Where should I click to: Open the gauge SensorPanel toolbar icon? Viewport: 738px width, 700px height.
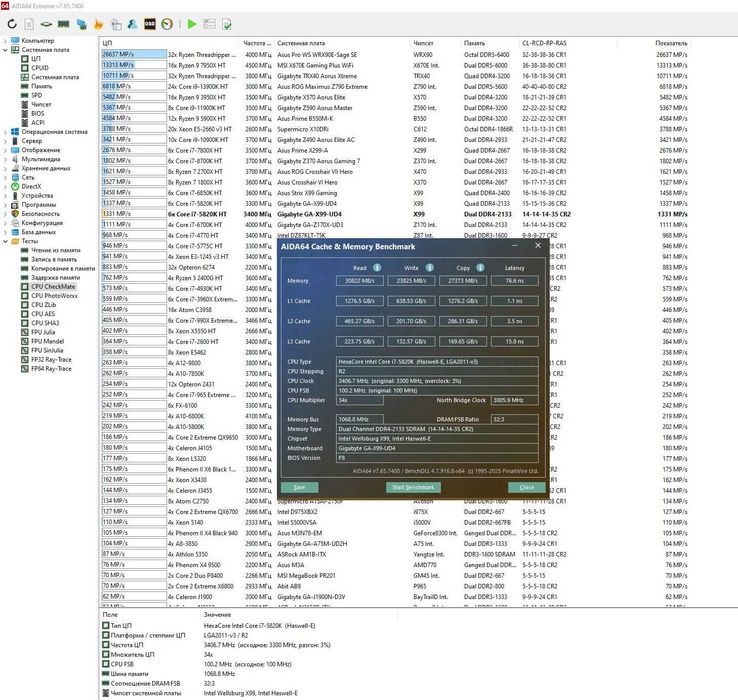click(x=167, y=24)
